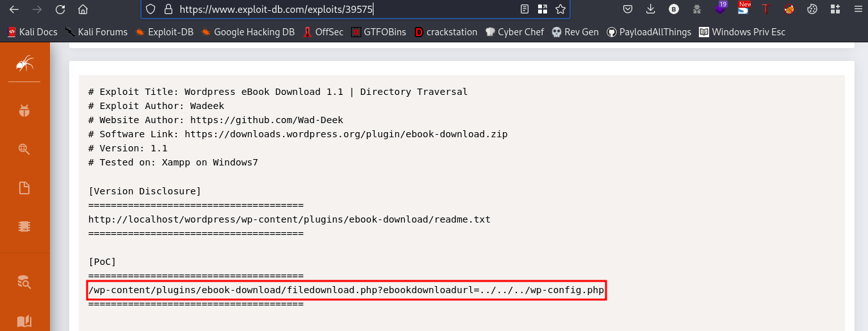Open the Cyber Chef bookmark
Screen dimensions: 868x331
514,31
